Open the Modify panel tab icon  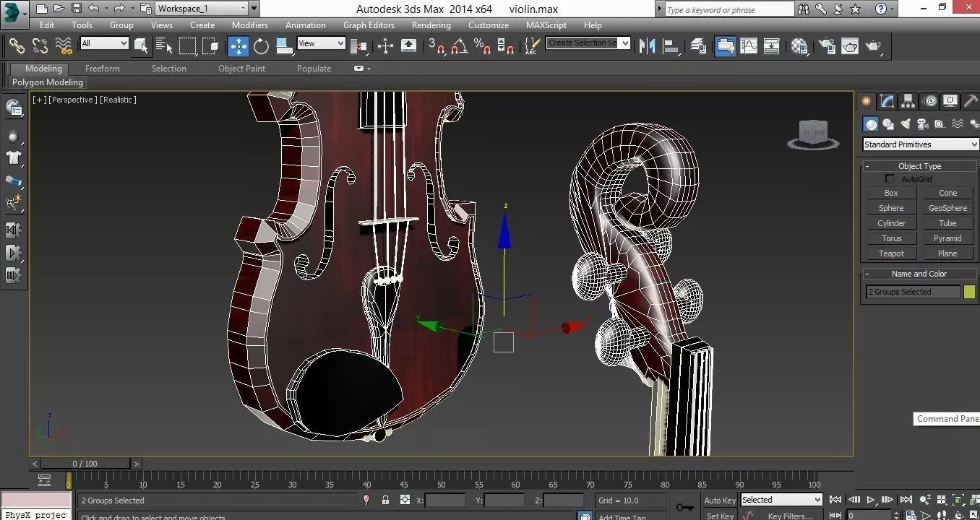887,101
